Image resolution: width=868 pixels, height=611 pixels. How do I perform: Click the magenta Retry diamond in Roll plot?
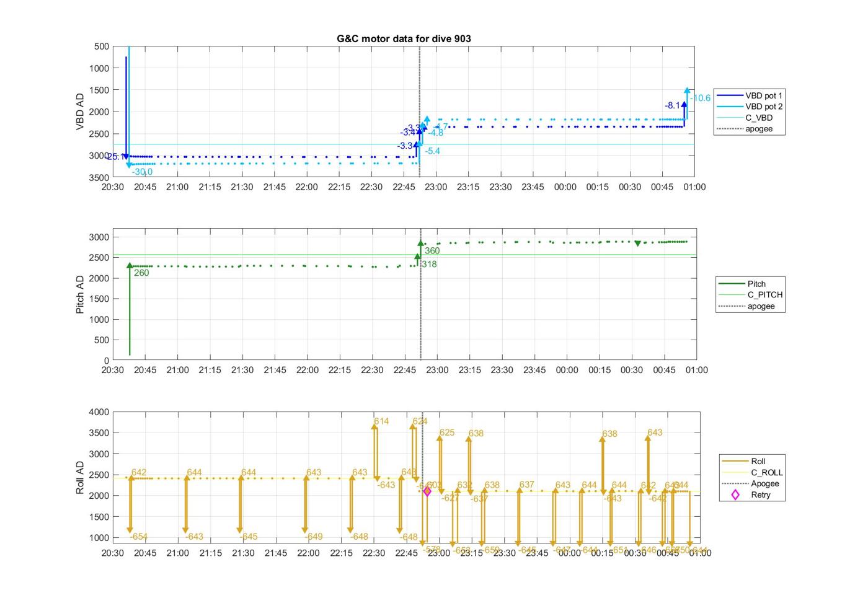coord(427,491)
